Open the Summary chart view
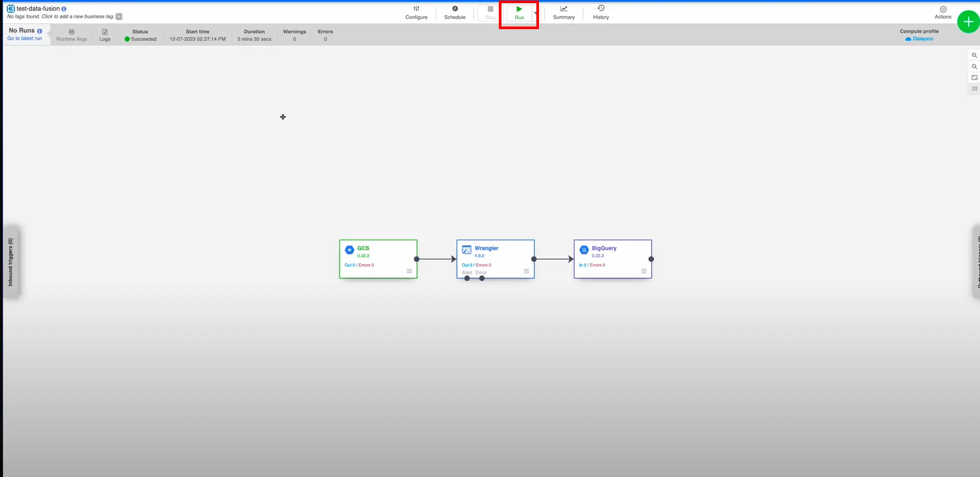 [563, 12]
